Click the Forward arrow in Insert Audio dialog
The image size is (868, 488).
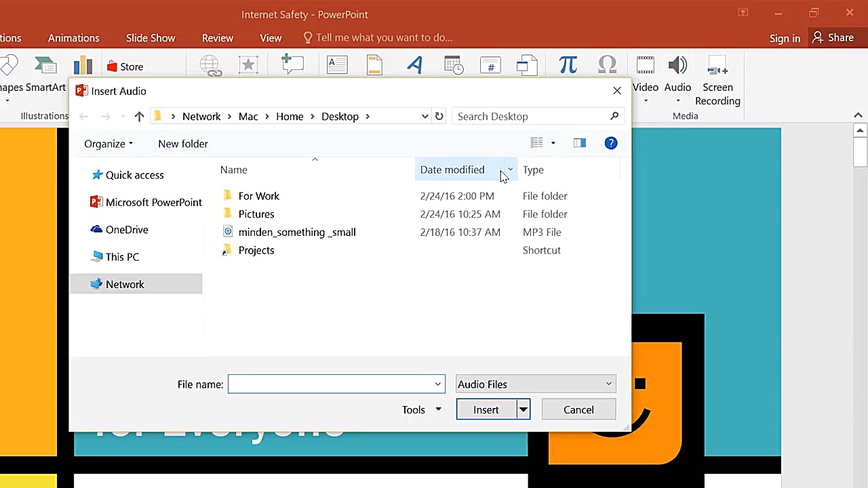(106, 117)
